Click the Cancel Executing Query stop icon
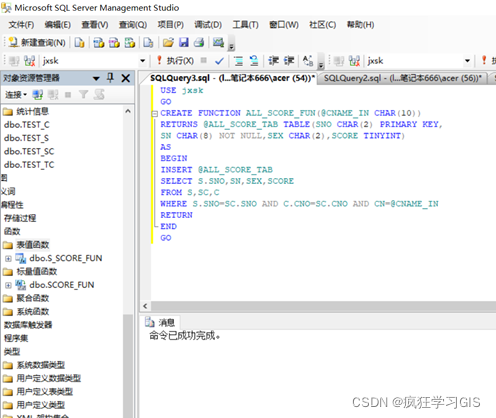The height and width of the screenshot is (418, 496). (203, 60)
